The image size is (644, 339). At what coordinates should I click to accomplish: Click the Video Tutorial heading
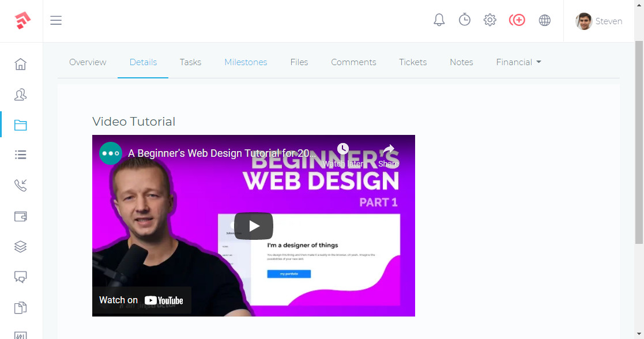[x=134, y=122]
